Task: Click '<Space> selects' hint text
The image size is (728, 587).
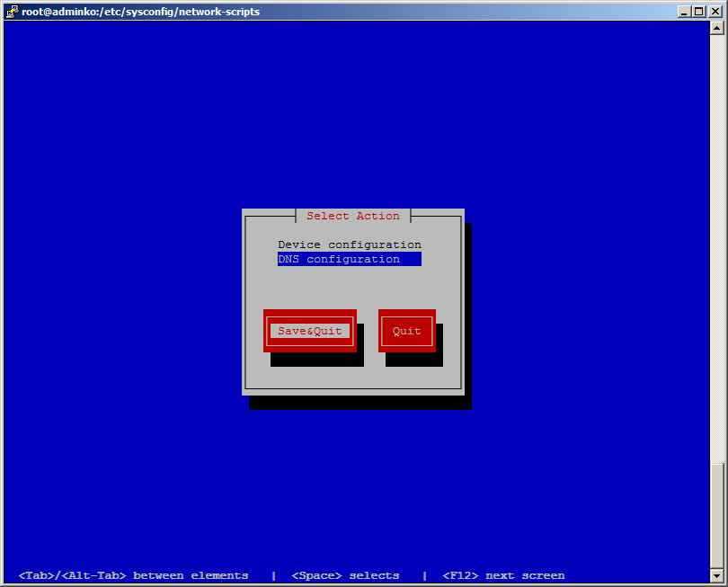Action: (x=345, y=576)
